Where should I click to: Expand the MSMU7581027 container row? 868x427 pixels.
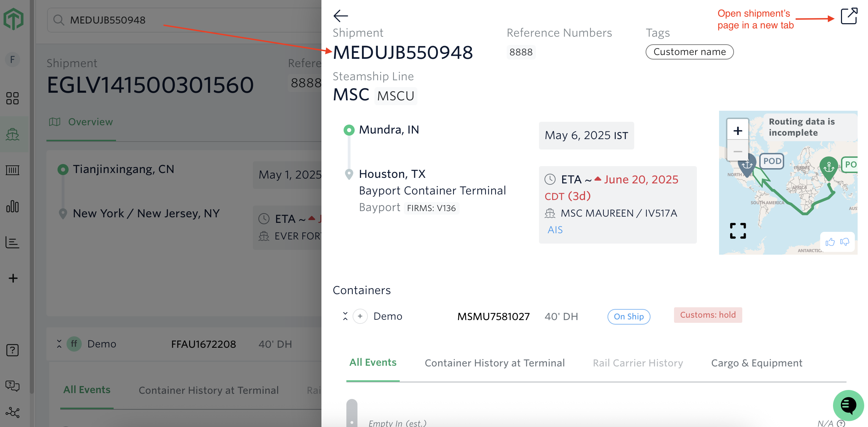tap(345, 316)
